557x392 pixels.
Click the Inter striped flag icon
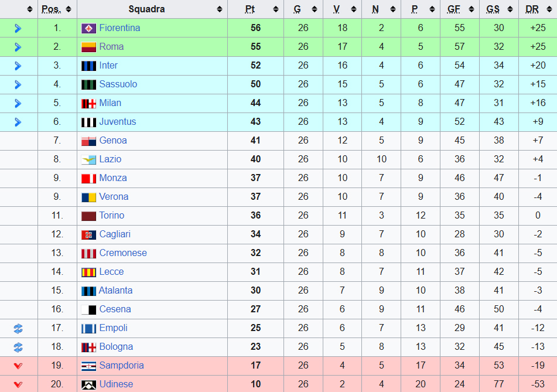88,66
